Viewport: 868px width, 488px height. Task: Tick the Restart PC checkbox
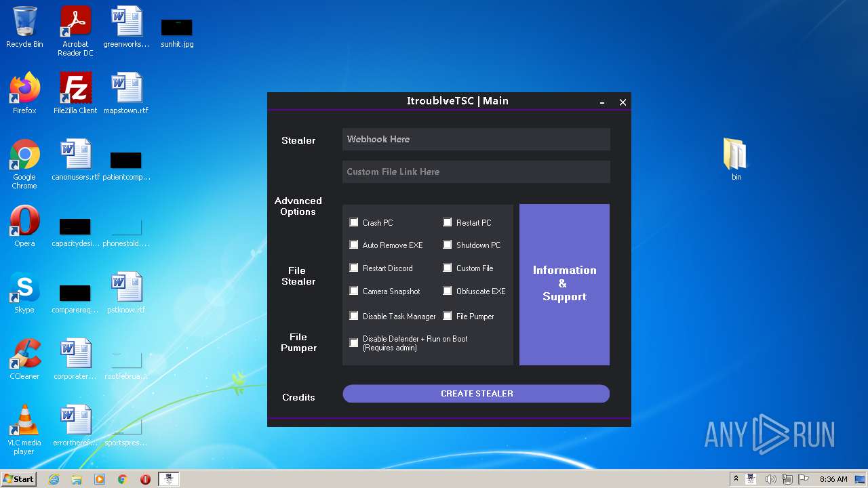[448, 222]
